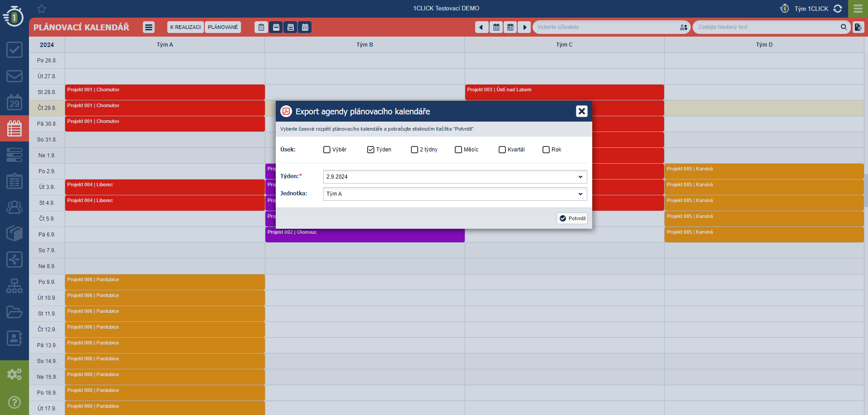Open the calendar 29 icon in the sidebar
The image size is (868, 415).
click(x=14, y=103)
